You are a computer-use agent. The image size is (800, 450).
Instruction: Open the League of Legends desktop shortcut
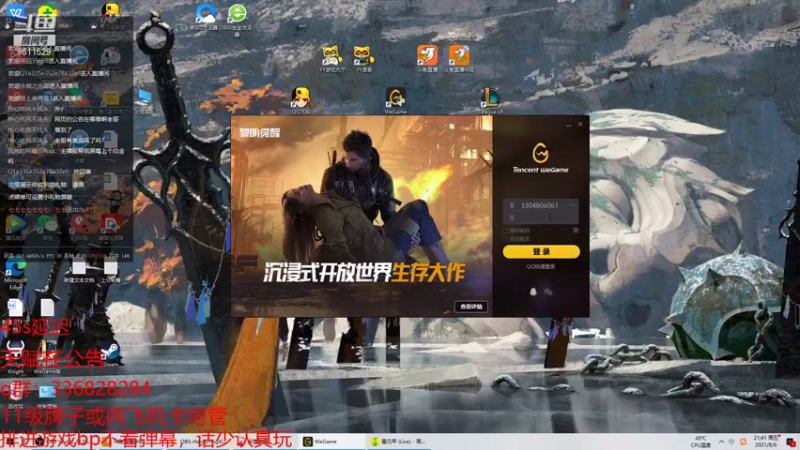click(x=490, y=100)
